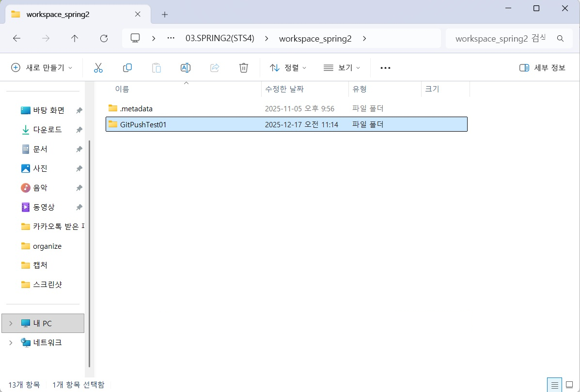
Task: Switch to details list view icon
Action: (554, 385)
